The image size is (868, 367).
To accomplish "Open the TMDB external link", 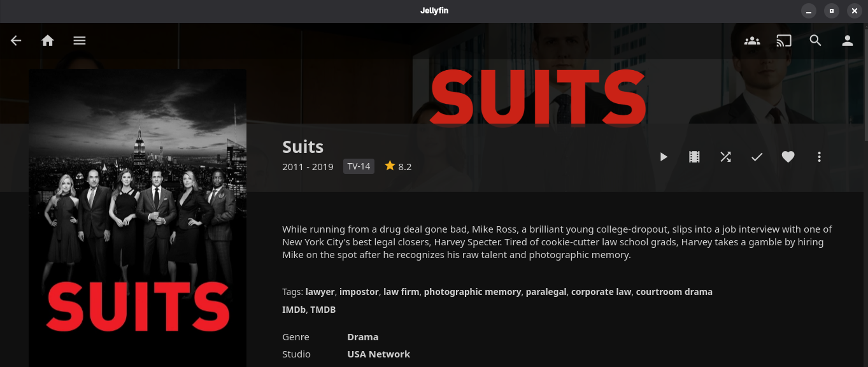I will pyautogui.click(x=323, y=310).
